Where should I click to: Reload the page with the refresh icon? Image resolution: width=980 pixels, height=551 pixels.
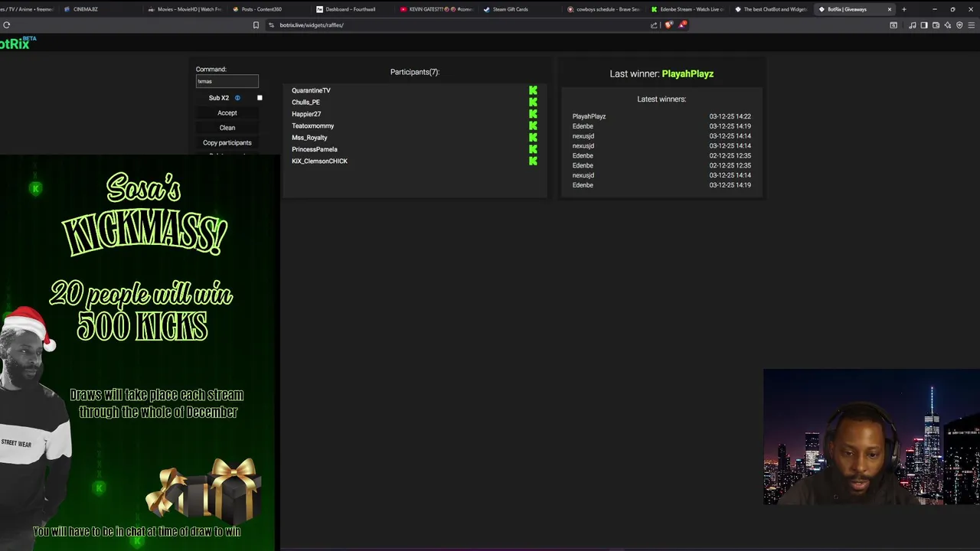(x=6, y=25)
